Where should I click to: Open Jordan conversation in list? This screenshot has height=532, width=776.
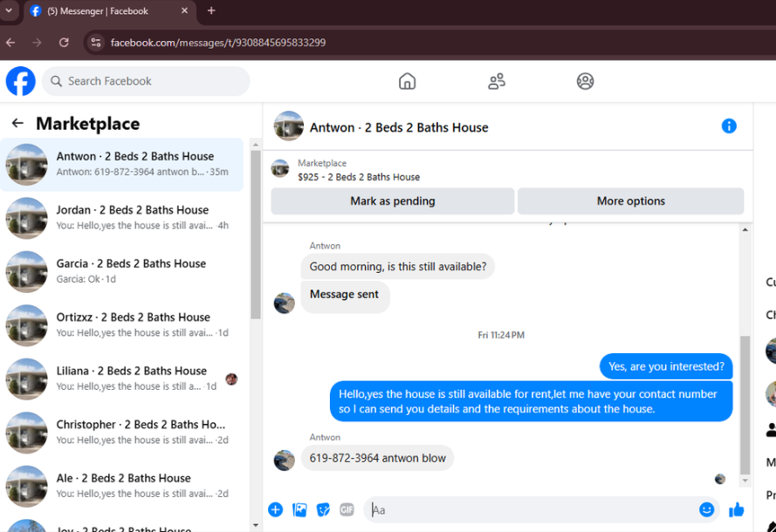point(121,218)
